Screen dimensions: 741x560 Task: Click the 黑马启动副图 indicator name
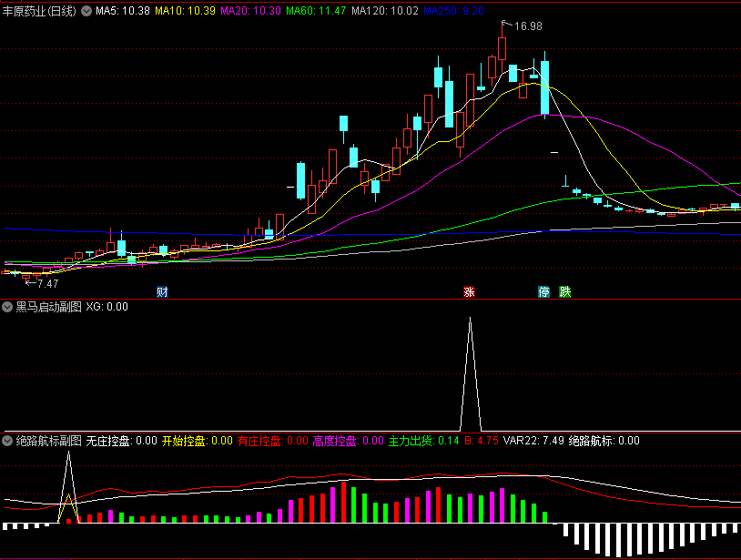48,307
